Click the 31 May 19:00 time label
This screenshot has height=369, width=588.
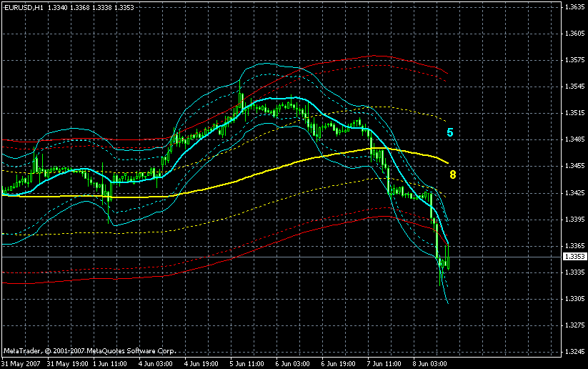(x=68, y=364)
